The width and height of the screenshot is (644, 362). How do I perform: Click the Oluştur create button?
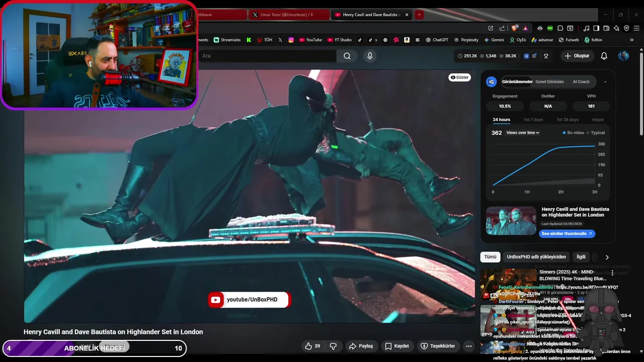coord(577,56)
